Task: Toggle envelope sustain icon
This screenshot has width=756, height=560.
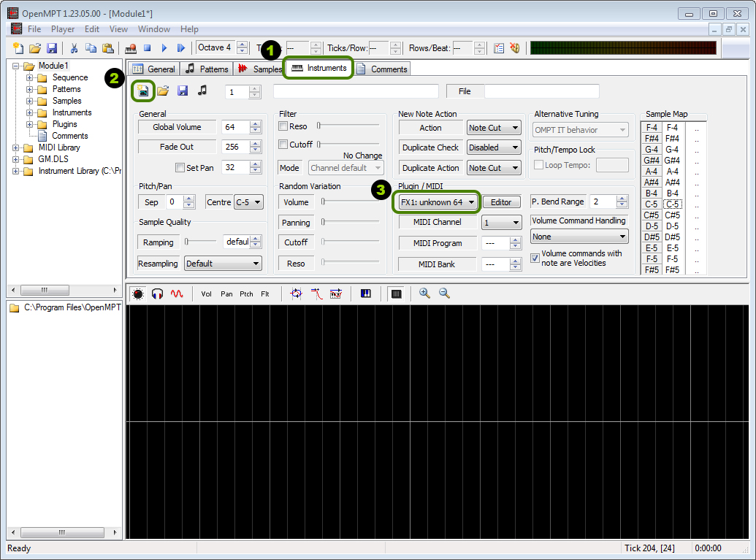Action: click(x=316, y=294)
